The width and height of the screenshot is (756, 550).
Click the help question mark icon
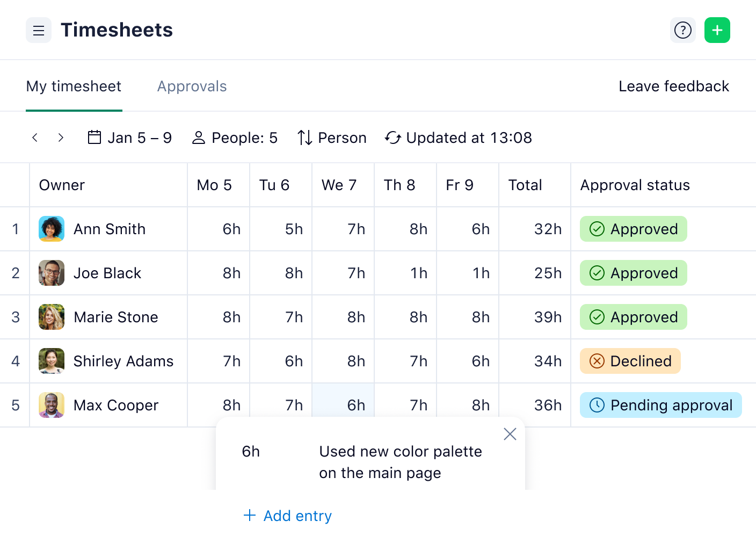pyautogui.click(x=682, y=30)
